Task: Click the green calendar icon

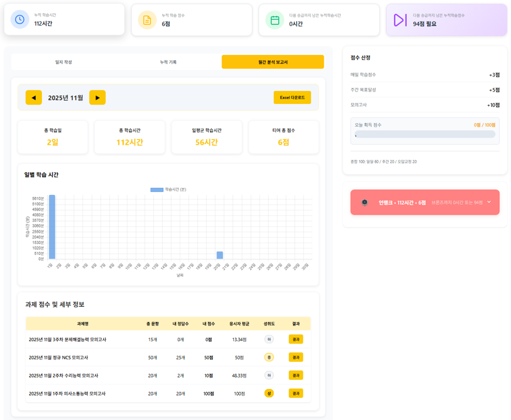Action: [275, 19]
